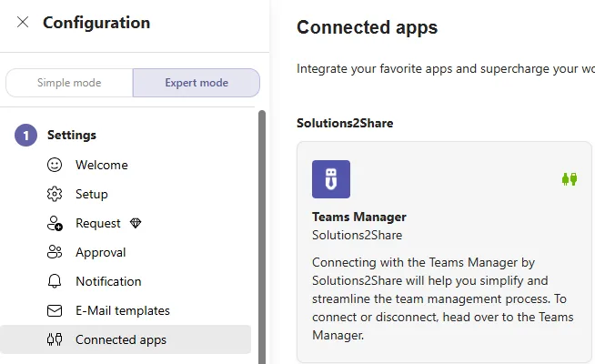Screen dimensions: 595x364
Task: Click the Connected apps plug icon in sidebar
Action: (x=55, y=339)
